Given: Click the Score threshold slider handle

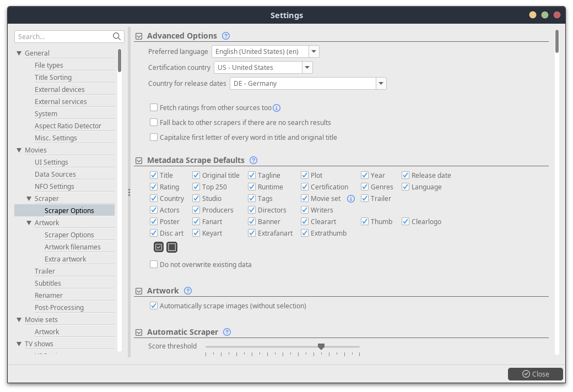Looking at the screenshot, I should coord(321,346).
